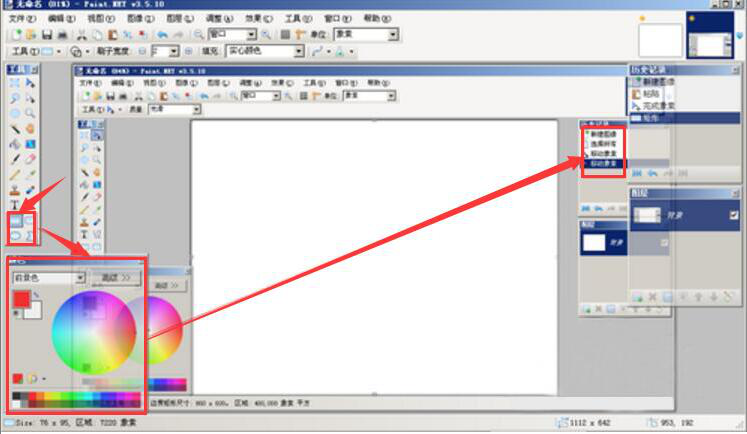747x434 pixels.
Task: Select the Lasso Select tool
Action: point(15,98)
